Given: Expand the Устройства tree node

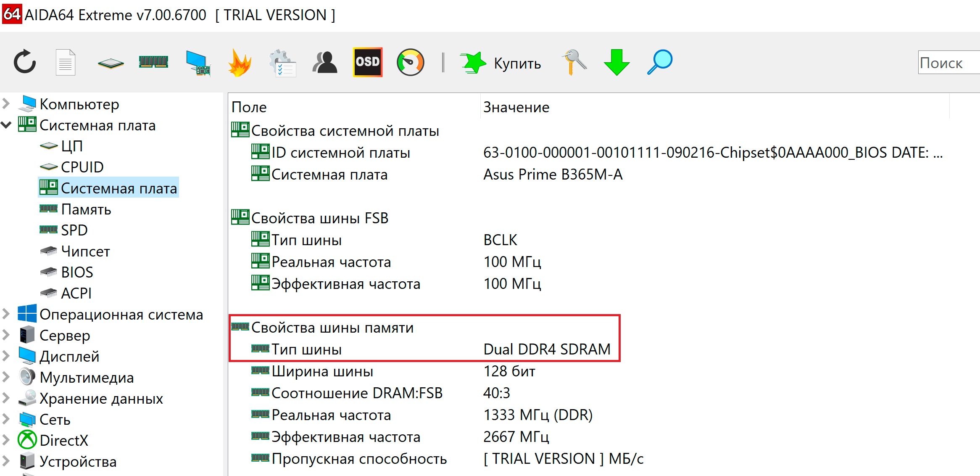Looking at the screenshot, I should 6,461.
